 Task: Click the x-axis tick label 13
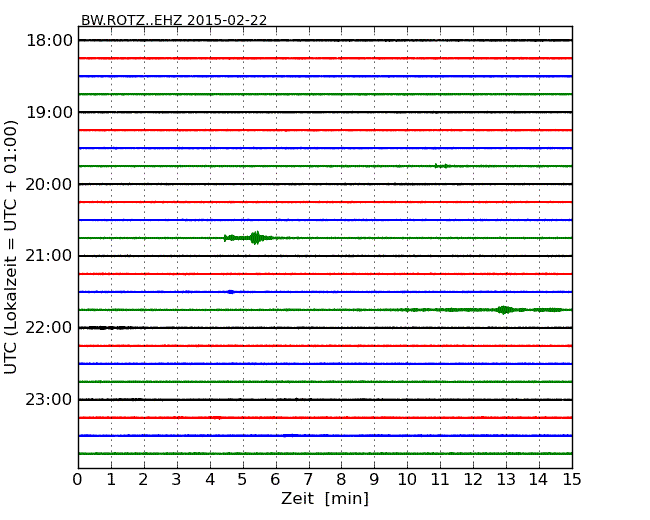(x=506, y=480)
